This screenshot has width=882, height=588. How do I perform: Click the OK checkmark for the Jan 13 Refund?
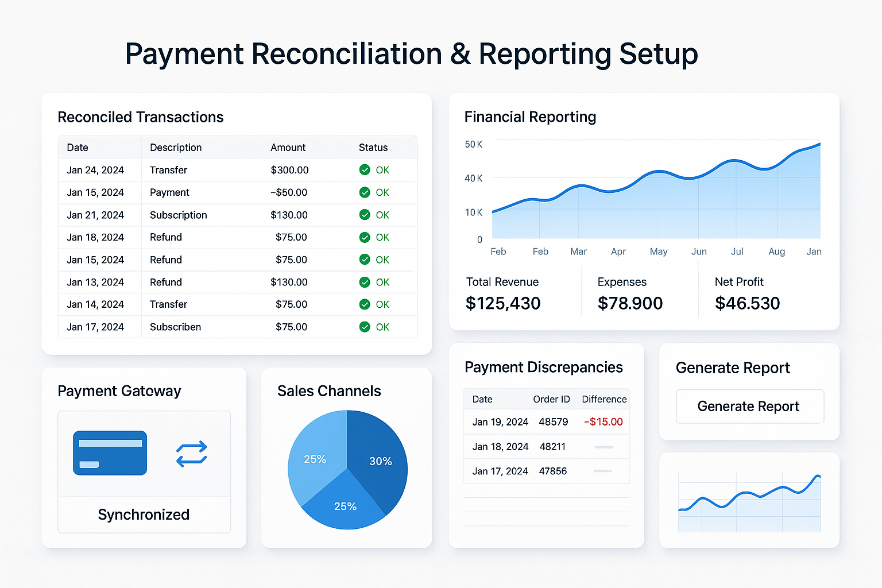point(365,282)
